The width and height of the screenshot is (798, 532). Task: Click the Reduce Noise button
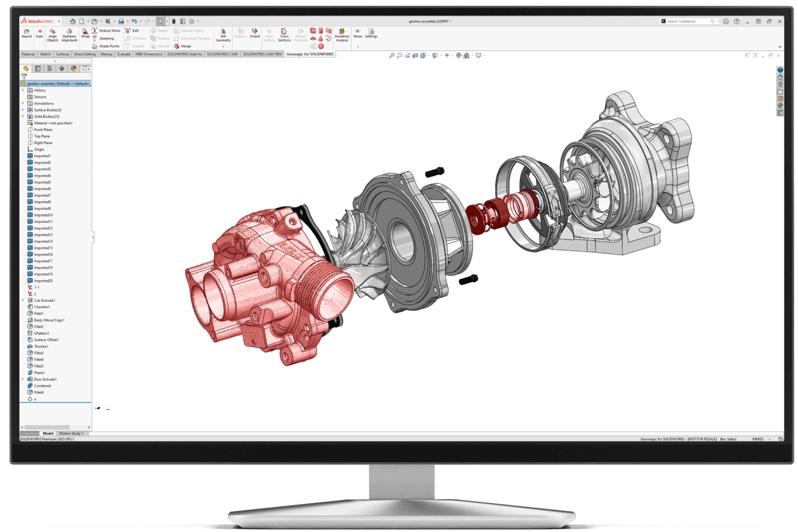[x=106, y=31]
